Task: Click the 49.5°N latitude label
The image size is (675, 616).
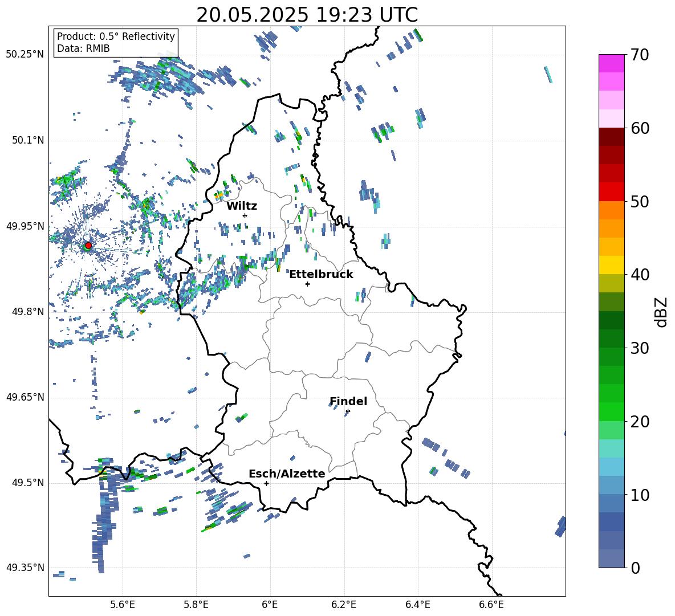Action: (x=28, y=483)
